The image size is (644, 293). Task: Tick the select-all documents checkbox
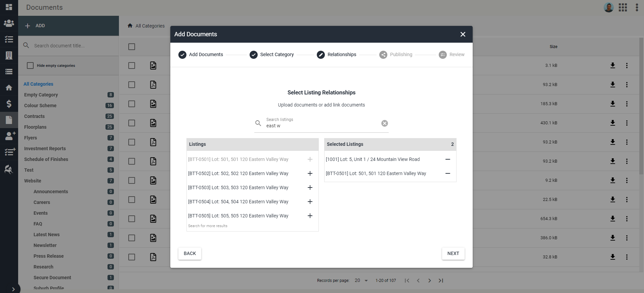coord(132,47)
